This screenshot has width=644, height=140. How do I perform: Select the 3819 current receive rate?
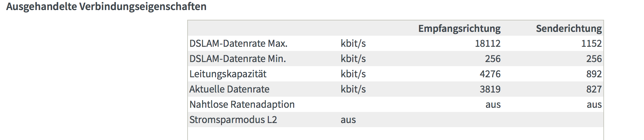(490, 89)
